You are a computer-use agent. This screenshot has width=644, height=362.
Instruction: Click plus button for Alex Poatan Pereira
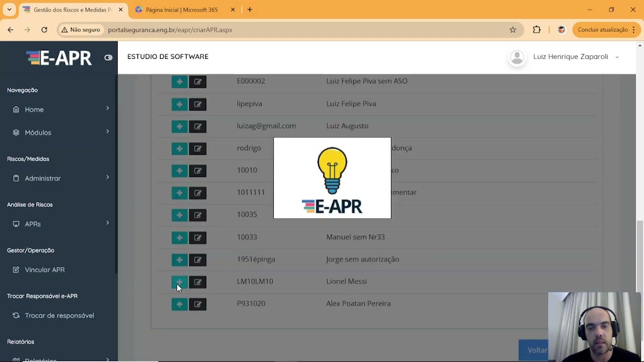180,304
